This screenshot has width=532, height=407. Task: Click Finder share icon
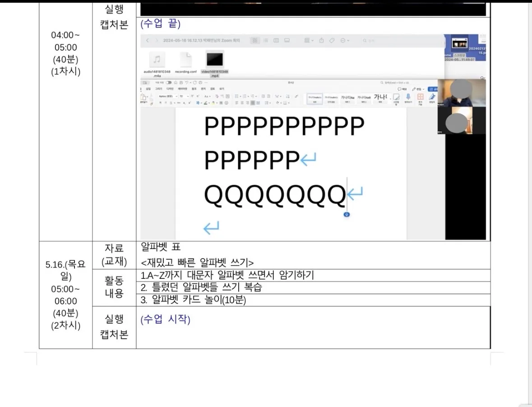[321, 40]
